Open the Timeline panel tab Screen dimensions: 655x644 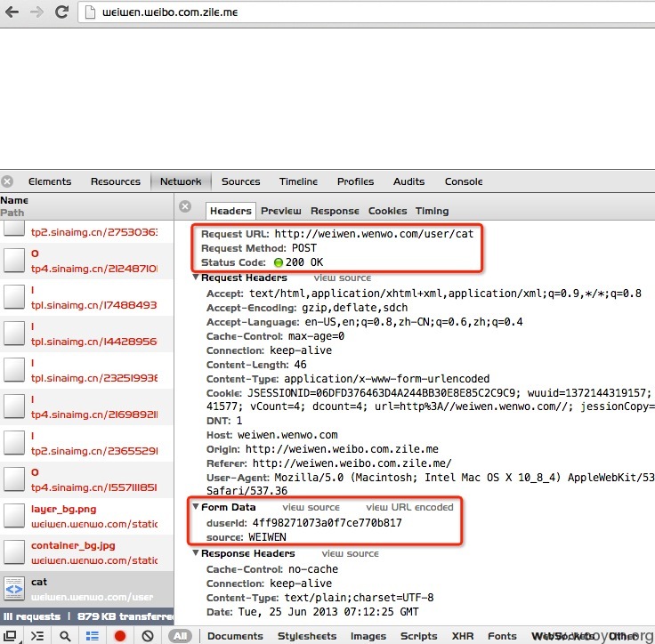(x=298, y=181)
